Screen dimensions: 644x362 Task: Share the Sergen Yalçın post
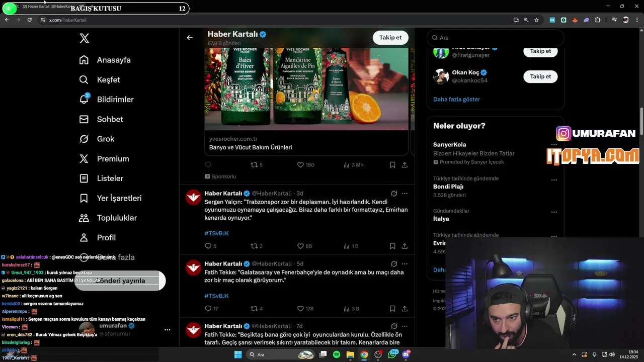point(405,246)
